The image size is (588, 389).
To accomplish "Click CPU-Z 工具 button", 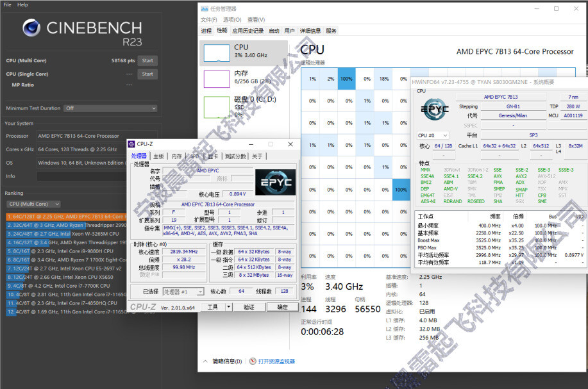I will click(x=213, y=307).
